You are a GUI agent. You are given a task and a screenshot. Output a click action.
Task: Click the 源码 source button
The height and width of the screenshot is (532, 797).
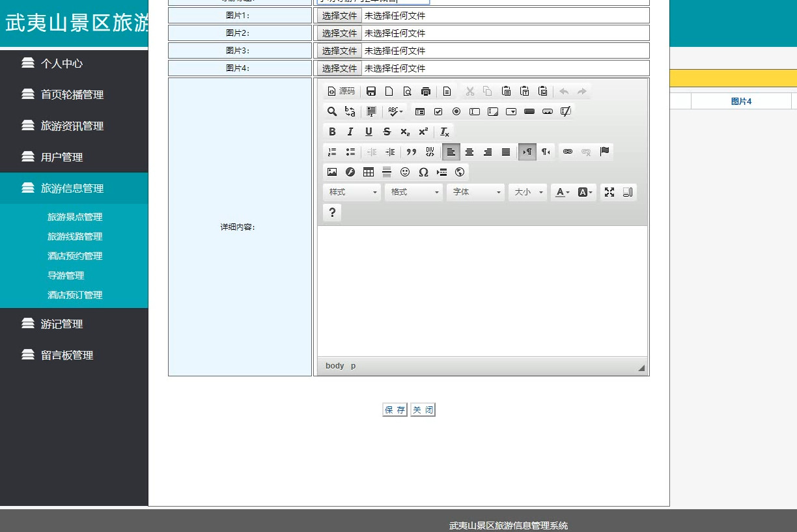click(x=341, y=91)
